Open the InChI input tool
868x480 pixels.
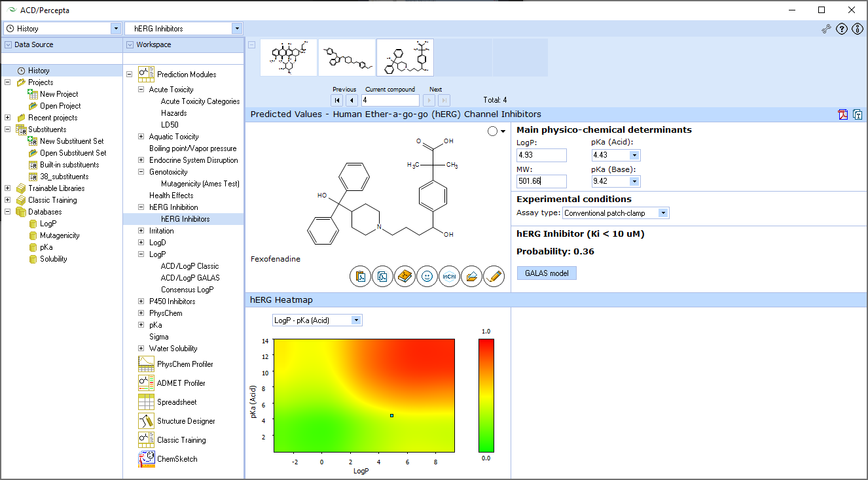tap(449, 276)
